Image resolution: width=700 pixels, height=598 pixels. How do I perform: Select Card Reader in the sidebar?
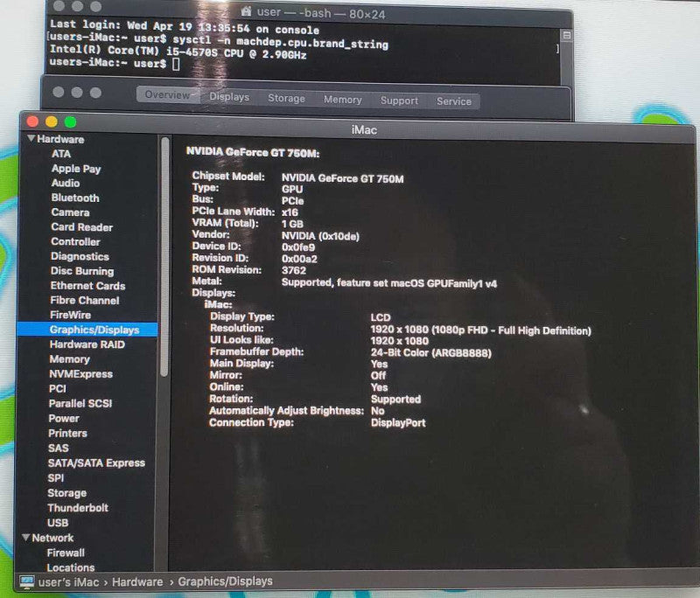[81, 227]
